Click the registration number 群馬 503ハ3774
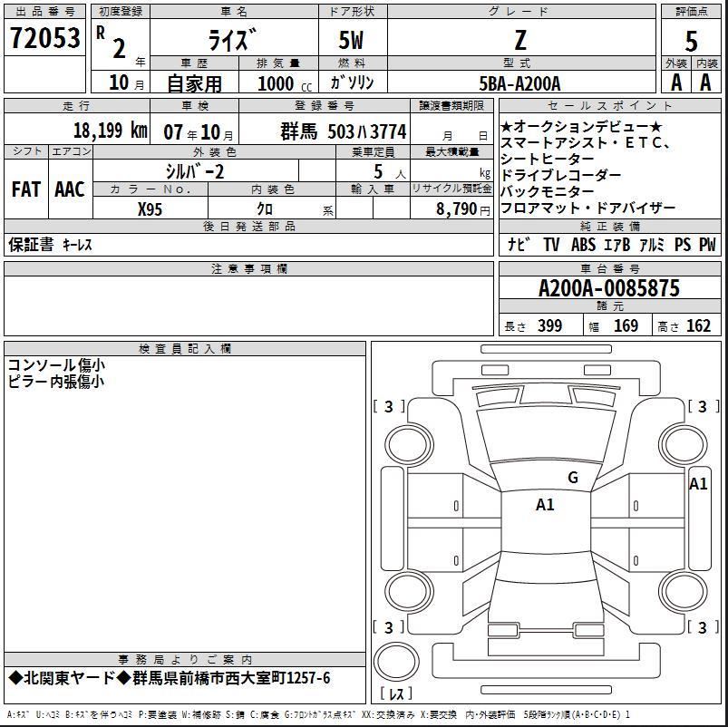 click(343, 131)
